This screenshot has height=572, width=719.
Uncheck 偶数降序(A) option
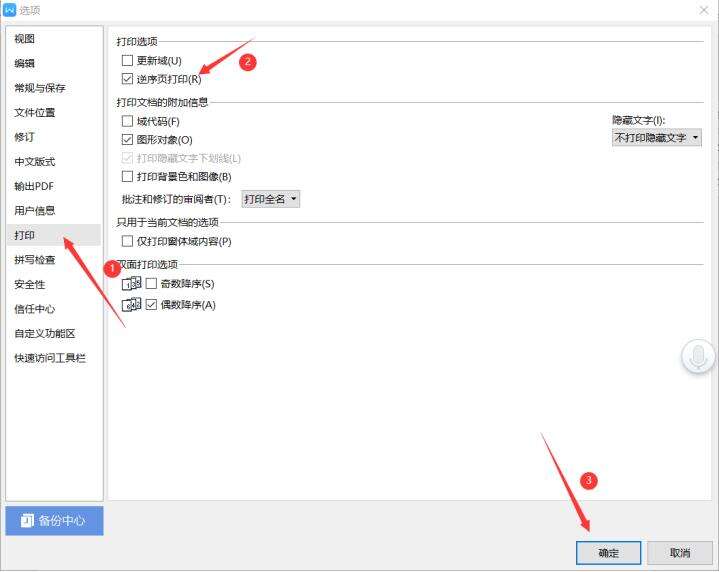tap(151, 305)
